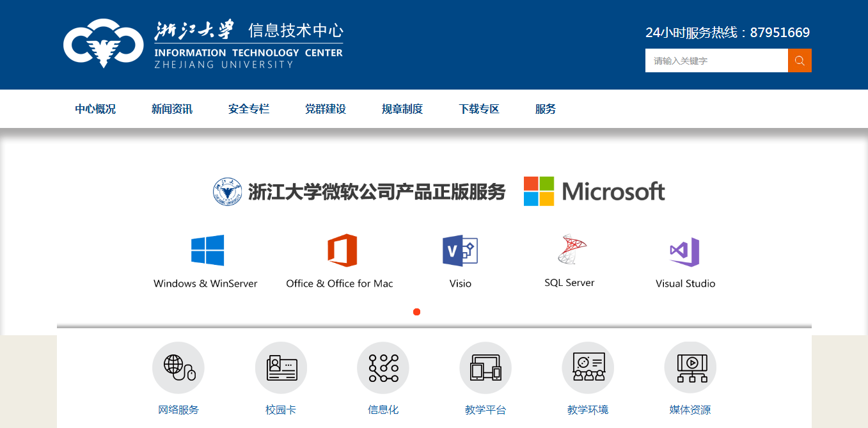Open the 网络服务 globe-and-mouse icon
Screen dimensions: 868x428
click(x=178, y=367)
